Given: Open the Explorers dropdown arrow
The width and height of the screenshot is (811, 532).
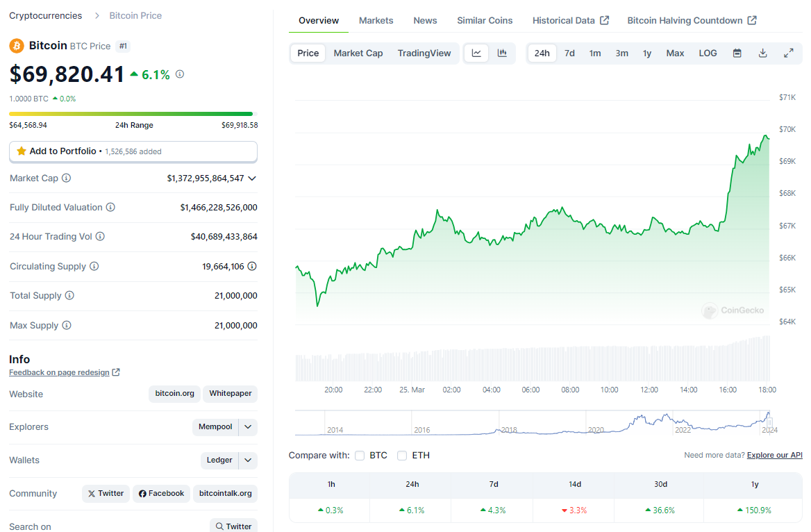Looking at the screenshot, I should pos(249,427).
